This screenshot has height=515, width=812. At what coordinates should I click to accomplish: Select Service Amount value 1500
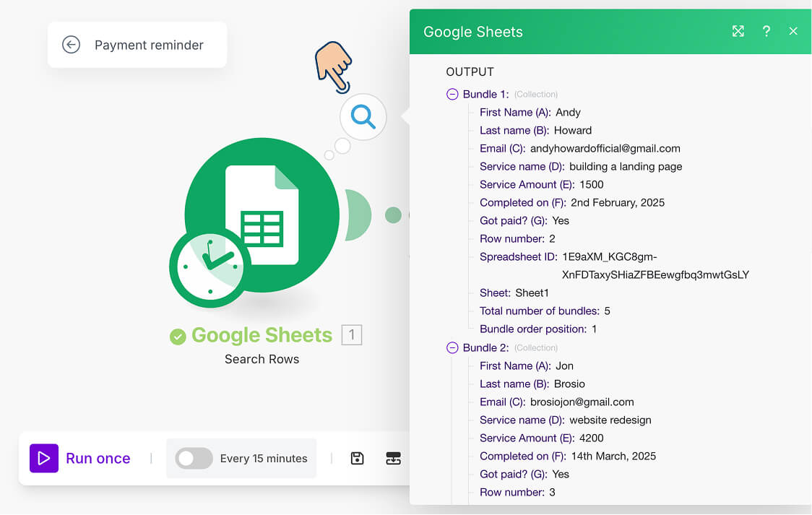592,185
